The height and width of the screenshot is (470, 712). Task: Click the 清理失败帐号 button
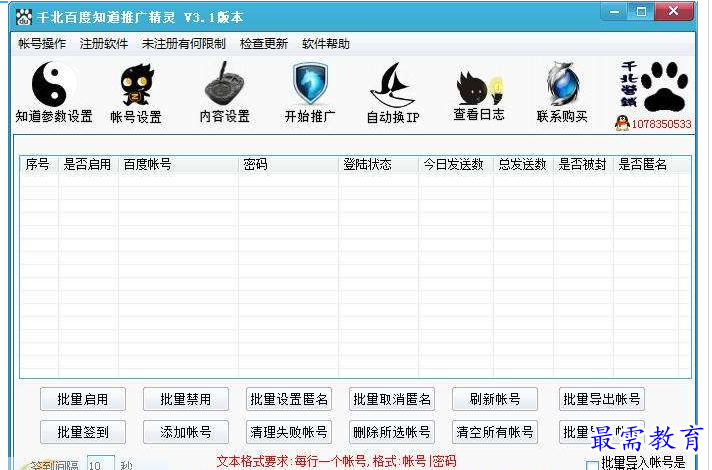tap(289, 432)
